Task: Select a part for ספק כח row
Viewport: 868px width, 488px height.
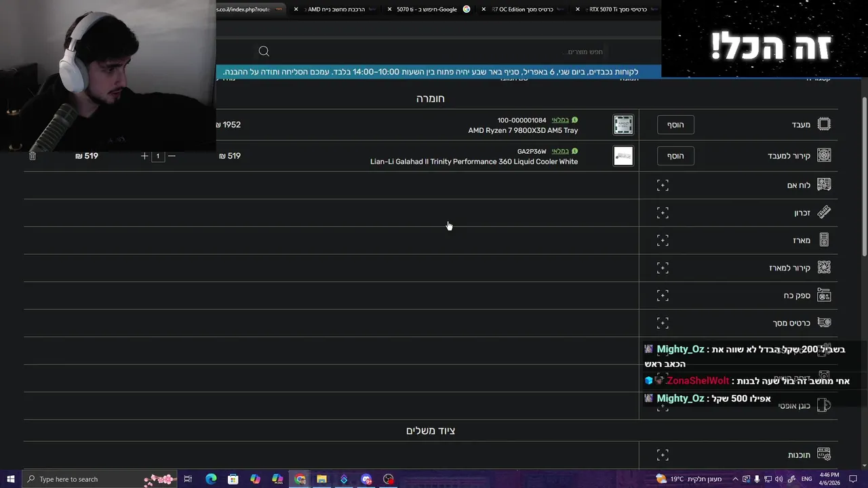Action: click(x=663, y=296)
